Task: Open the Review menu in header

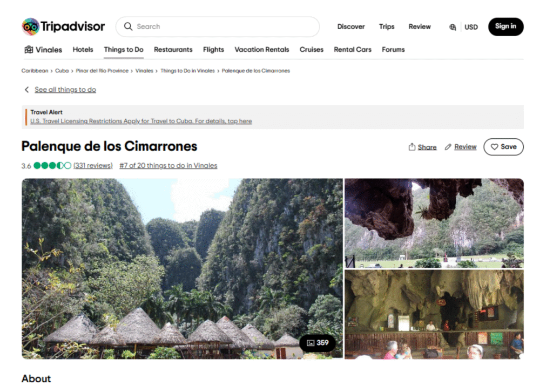Action: coord(419,27)
